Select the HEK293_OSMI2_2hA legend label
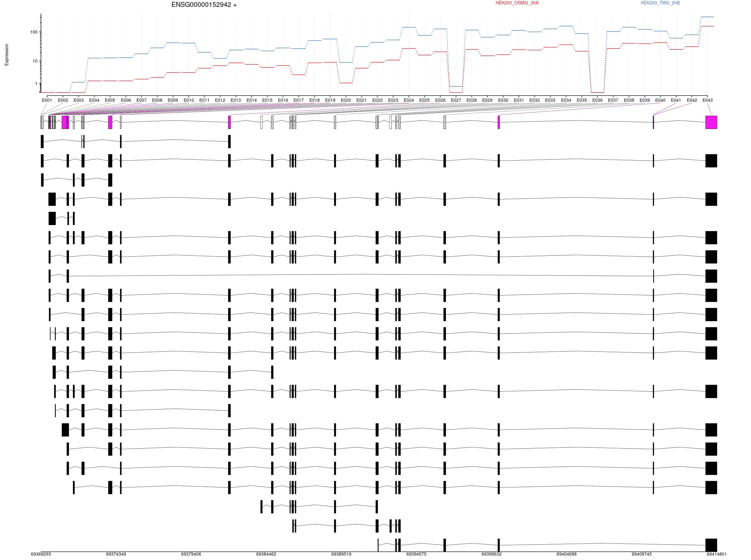This screenshot has height=560, width=751. (x=517, y=3)
